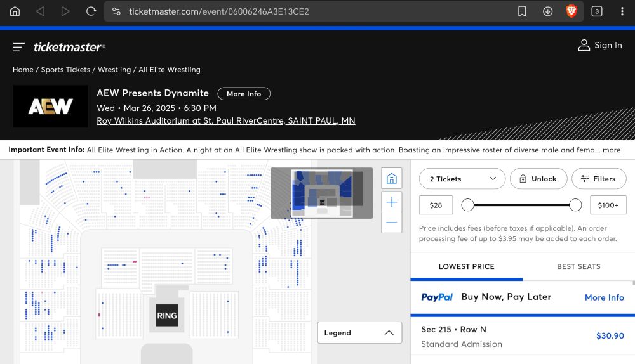The height and width of the screenshot is (364, 635).
Task: Open the tab switcher showing 3 tabs
Action: click(x=596, y=11)
